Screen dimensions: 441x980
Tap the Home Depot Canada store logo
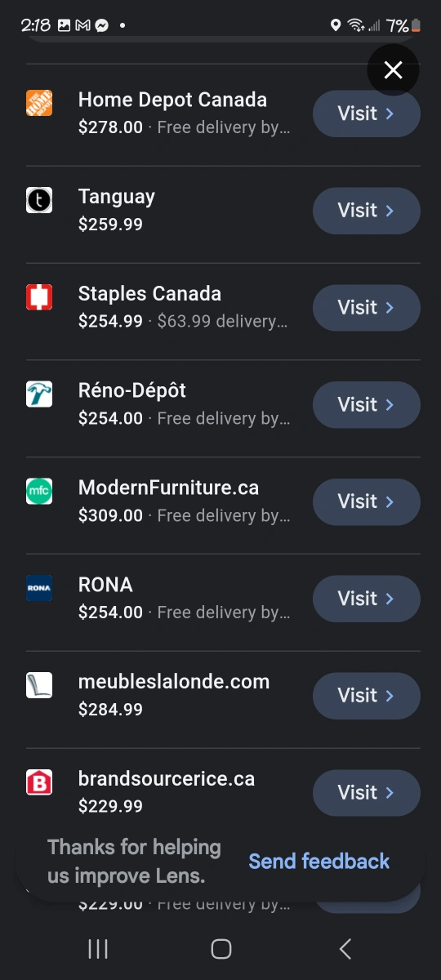pyautogui.click(x=39, y=103)
